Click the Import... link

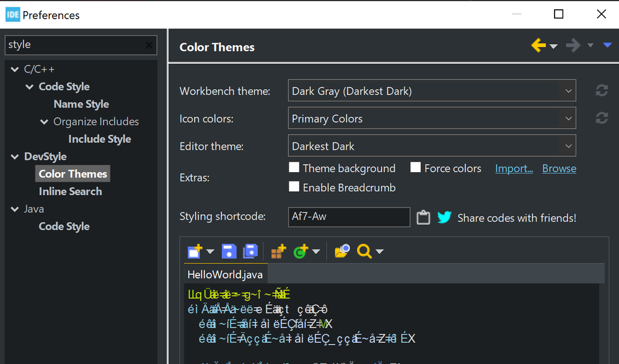tap(514, 169)
